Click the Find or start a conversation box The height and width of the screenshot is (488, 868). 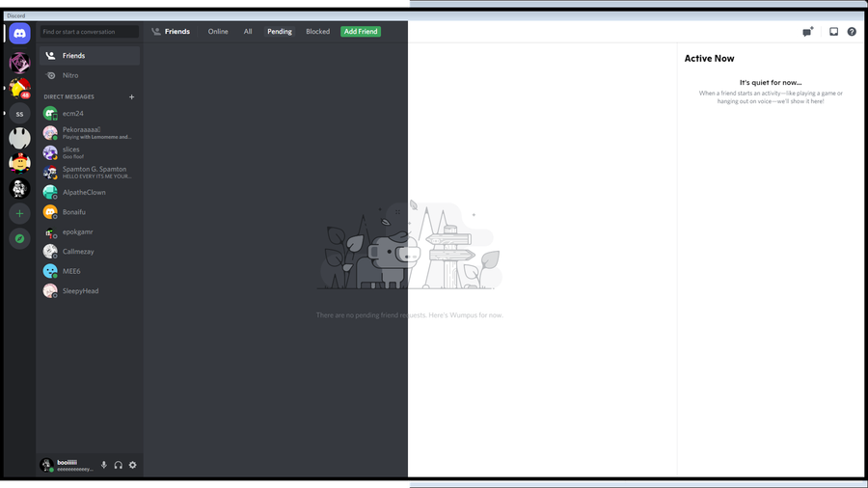(90, 32)
